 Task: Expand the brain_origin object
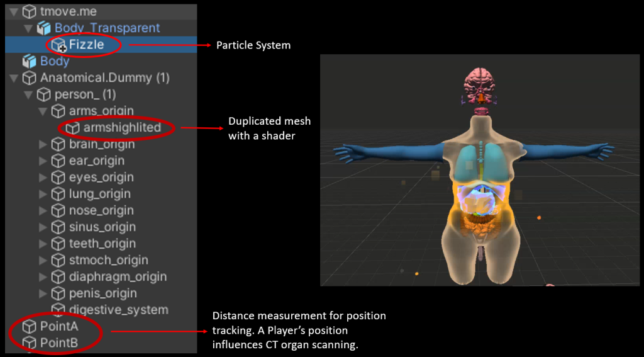point(43,144)
